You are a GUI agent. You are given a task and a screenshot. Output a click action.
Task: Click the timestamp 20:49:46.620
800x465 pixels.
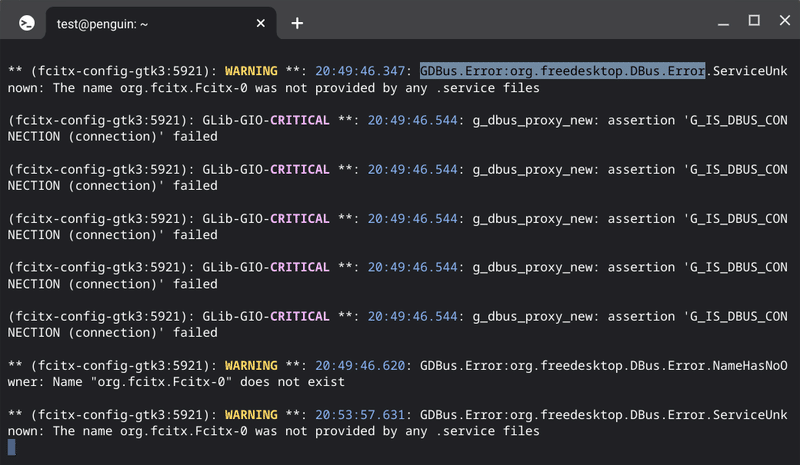click(360, 365)
